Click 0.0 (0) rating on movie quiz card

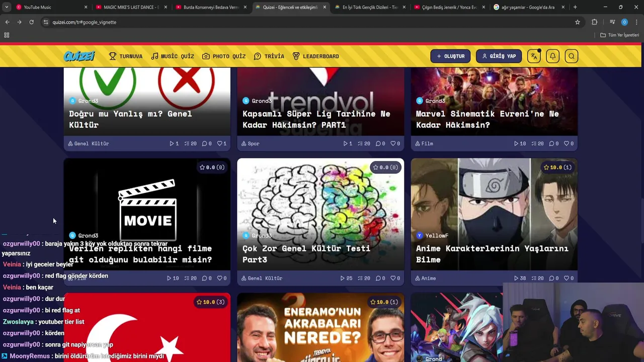point(212,167)
